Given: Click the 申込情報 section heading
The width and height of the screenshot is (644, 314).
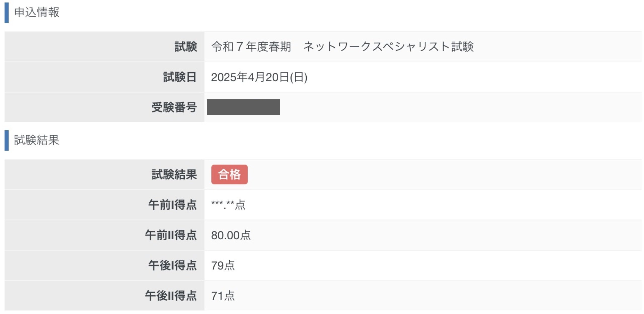Looking at the screenshot, I should (x=36, y=12).
